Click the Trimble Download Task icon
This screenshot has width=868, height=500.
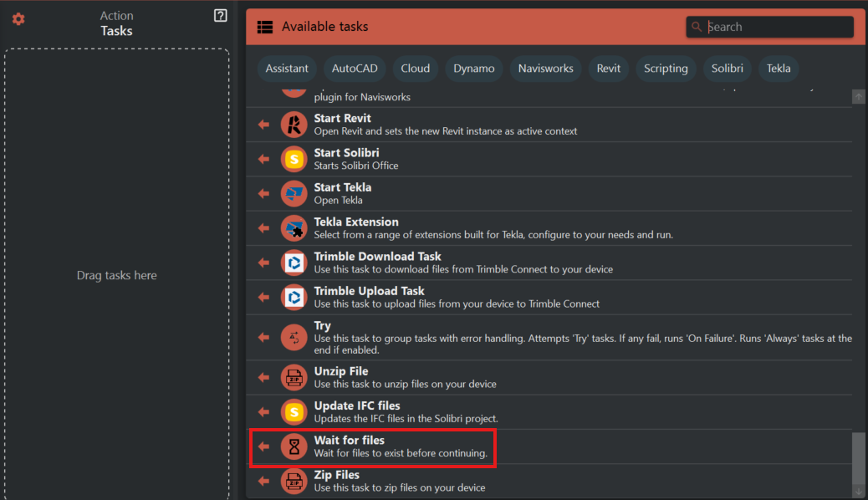click(x=294, y=263)
